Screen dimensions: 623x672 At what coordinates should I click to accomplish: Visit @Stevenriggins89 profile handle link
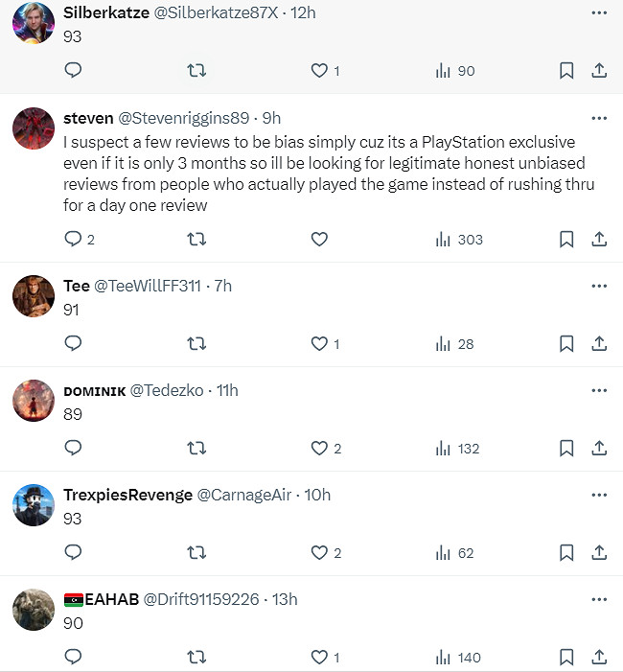tap(184, 118)
